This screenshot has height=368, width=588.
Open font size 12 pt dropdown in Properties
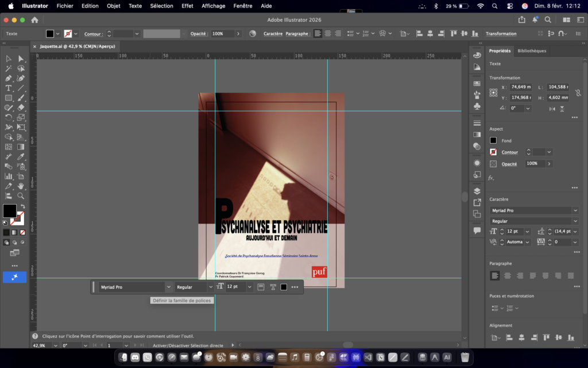[527, 231]
